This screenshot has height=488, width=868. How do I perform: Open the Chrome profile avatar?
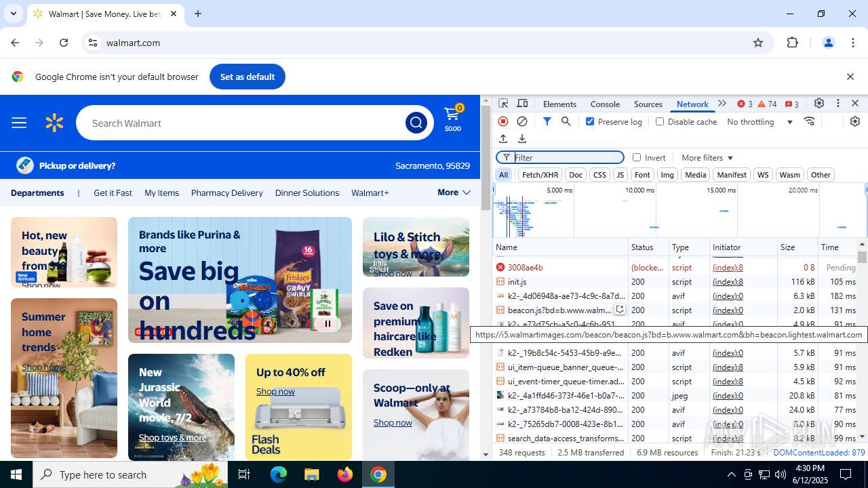828,43
